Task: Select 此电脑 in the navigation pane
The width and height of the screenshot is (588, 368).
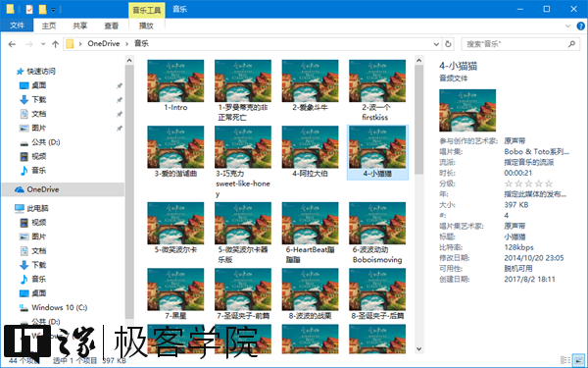Action: click(x=37, y=208)
